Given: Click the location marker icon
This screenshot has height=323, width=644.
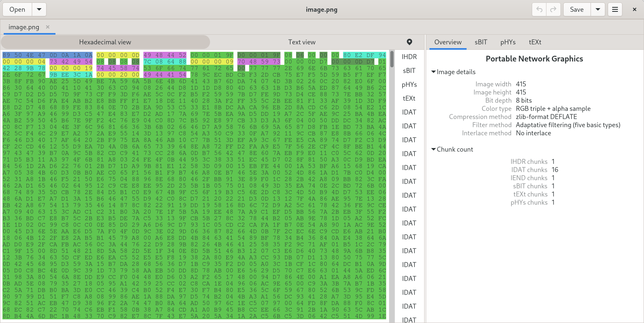Looking at the screenshot, I should pyautogui.click(x=409, y=42).
